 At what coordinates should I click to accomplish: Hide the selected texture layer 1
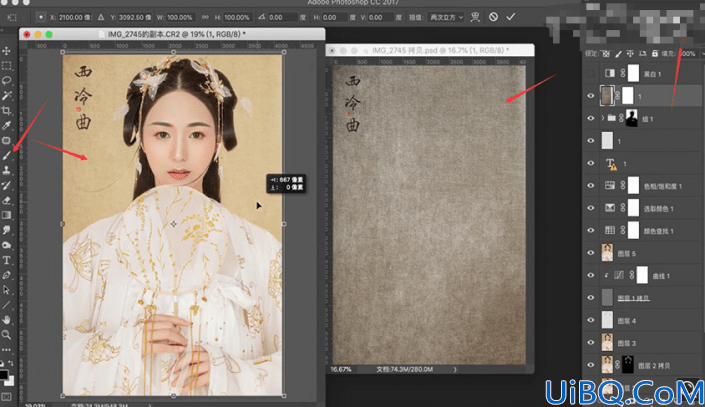[x=591, y=96]
